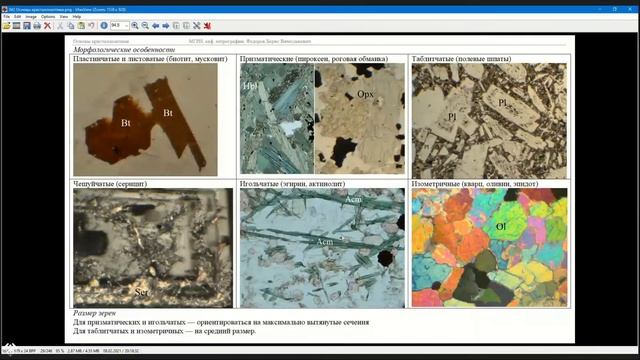Image resolution: width=640 pixels, height=360 pixels.
Task: Click the status bar date and time entry
Action: tap(121, 351)
